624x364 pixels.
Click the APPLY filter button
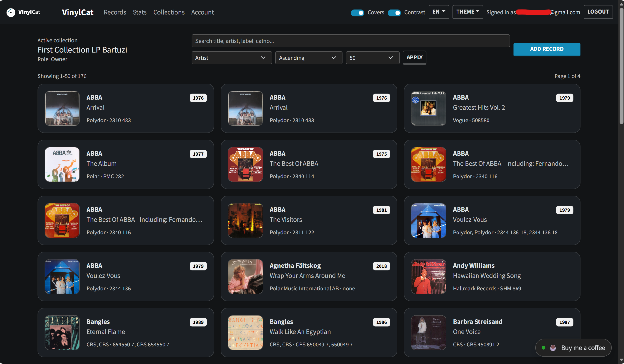point(414,57)
